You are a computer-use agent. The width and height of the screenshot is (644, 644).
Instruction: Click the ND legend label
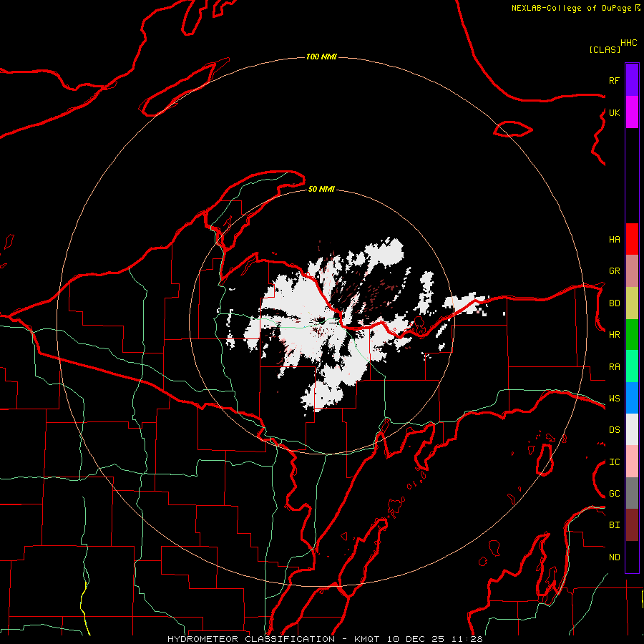point(615,557)
